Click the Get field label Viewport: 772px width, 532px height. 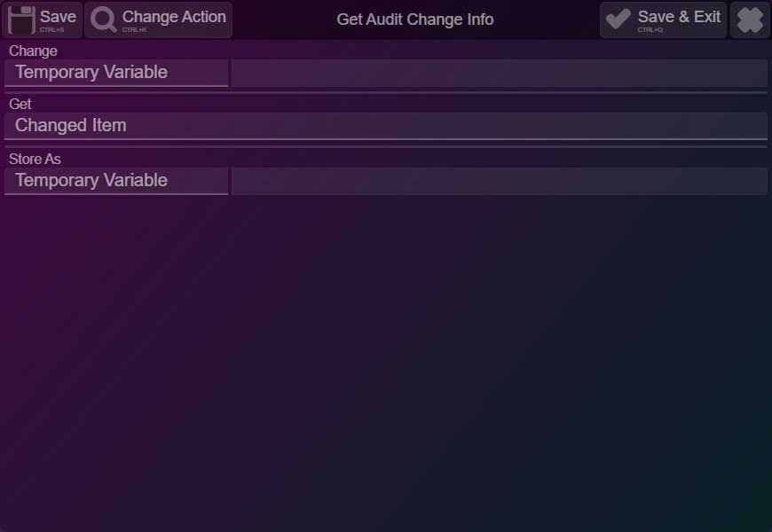click(x=20, y=105)
